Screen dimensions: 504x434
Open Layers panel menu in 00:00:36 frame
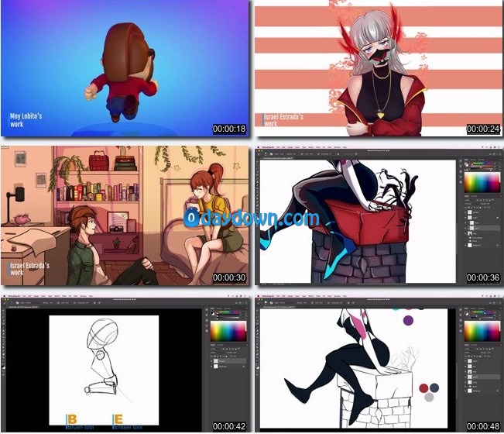coord(501,196)
